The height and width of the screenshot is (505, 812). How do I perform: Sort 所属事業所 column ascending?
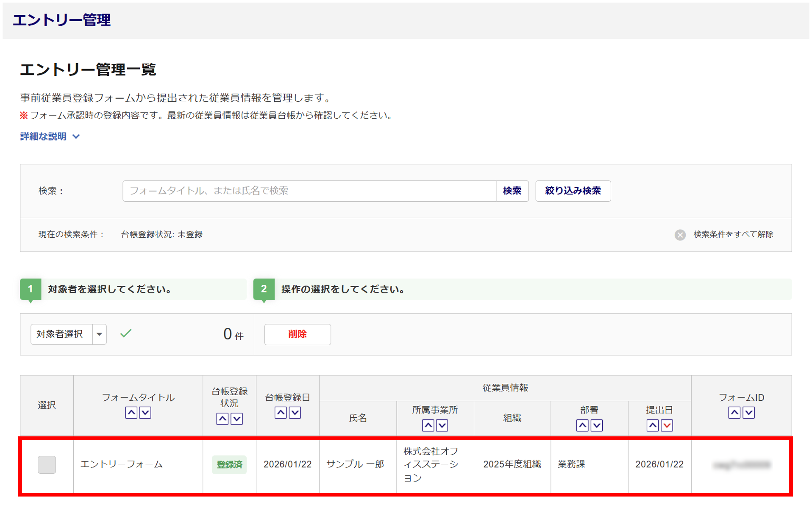click(x=428, y=425)
